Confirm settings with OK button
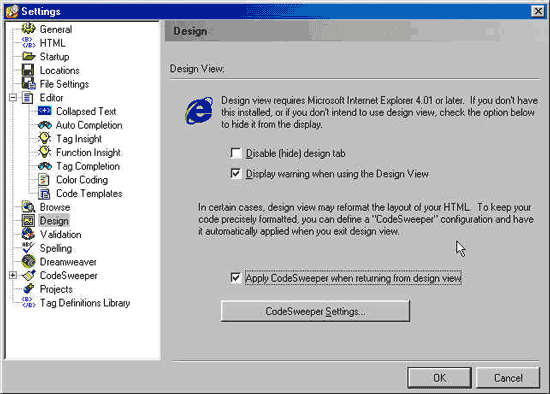This screenshot has height=394, width=550. [x=439, y=378]
